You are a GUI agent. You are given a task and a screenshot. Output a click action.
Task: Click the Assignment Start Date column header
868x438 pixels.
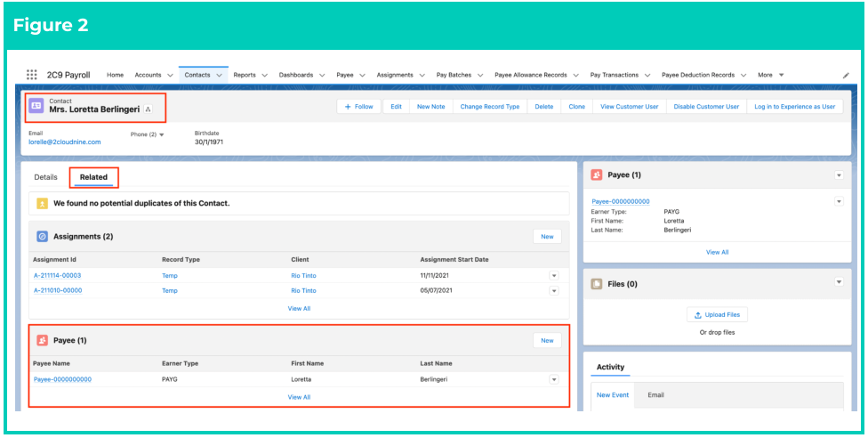point(454,259)
